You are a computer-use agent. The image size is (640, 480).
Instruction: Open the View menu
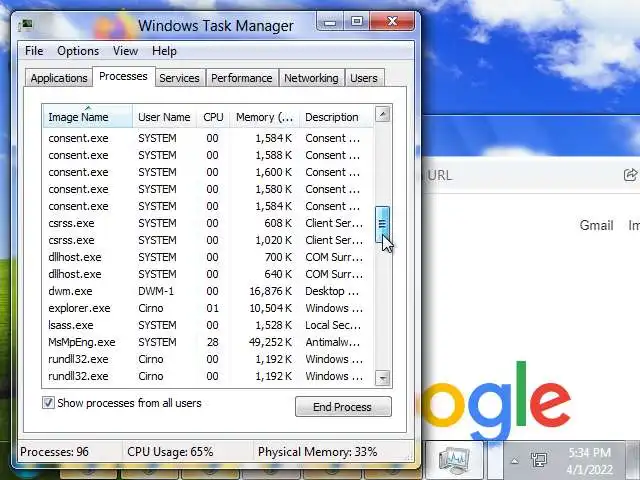pyautogui.click(x=125, y=51)
